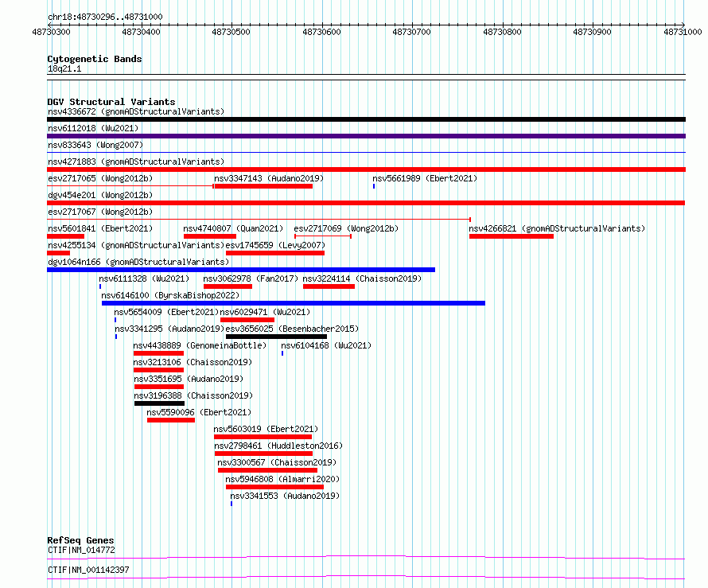
Task: Click the red bar under esv1745659
Action: (x=275, y=253)
